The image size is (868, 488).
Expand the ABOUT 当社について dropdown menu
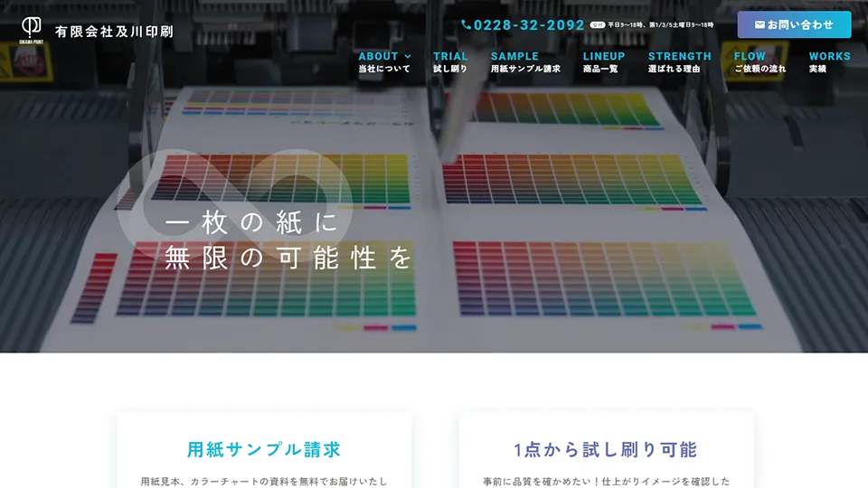click(x=384, y=61)
